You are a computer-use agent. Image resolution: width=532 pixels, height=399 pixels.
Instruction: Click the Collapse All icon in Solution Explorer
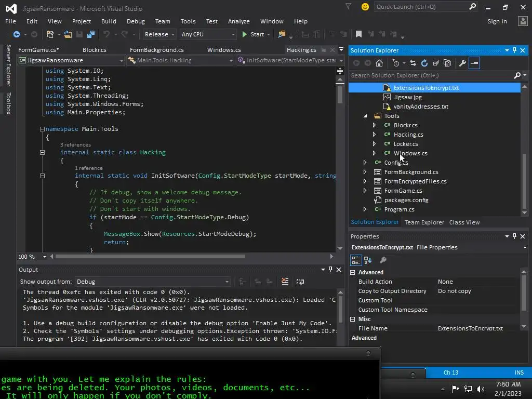[x=436, y=63]
